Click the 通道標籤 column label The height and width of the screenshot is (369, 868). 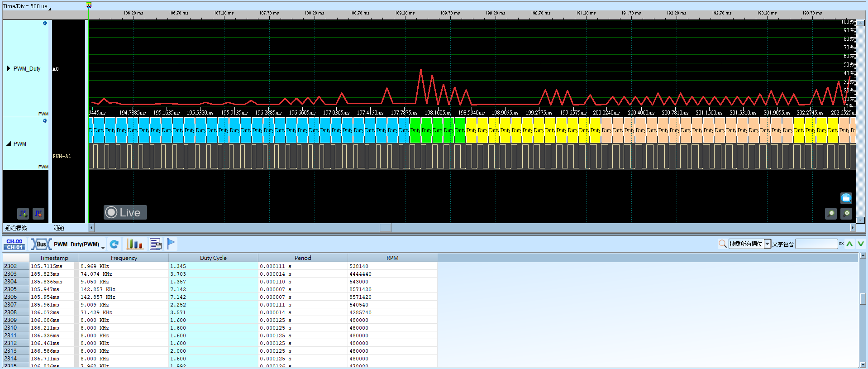tap(16, 228)
